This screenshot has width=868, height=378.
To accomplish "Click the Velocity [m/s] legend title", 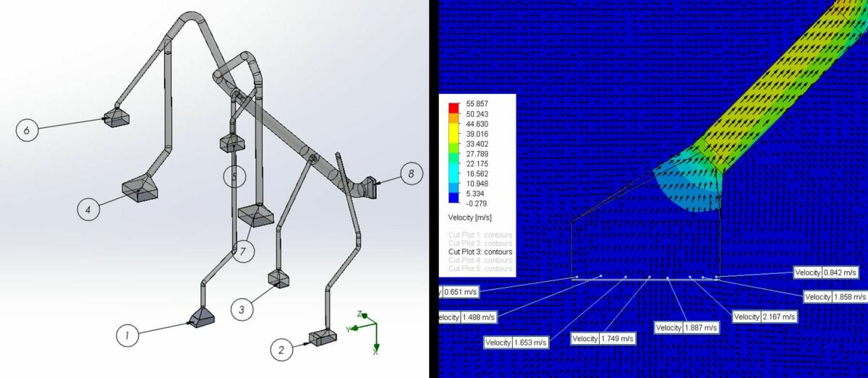I will pyautogui.click(x=471, y=217).
